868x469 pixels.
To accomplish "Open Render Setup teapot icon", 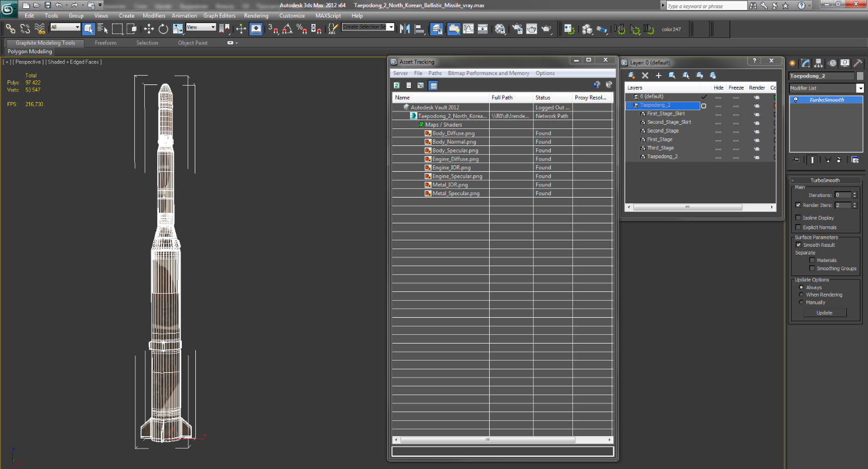I will [x=517, y=28].
